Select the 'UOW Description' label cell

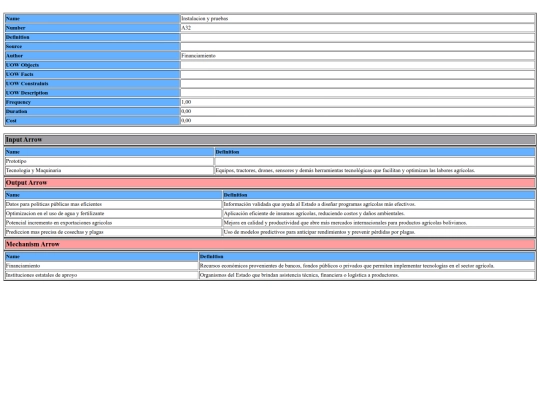tap(92, 93)
